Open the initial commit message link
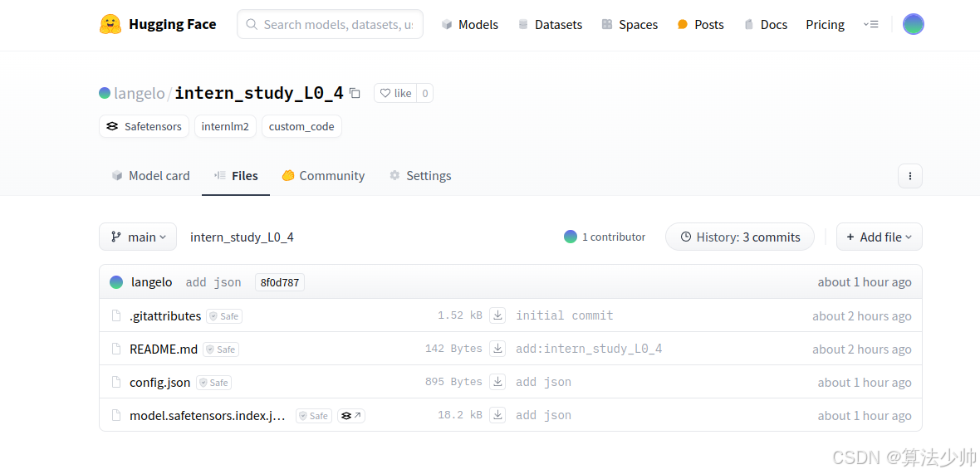 [x=565, y=315]
